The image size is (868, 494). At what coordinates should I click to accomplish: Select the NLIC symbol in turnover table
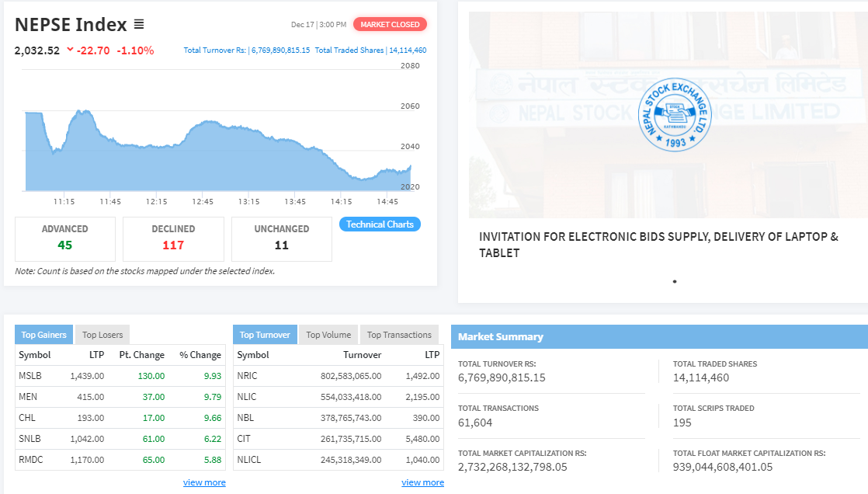(246, 397)
